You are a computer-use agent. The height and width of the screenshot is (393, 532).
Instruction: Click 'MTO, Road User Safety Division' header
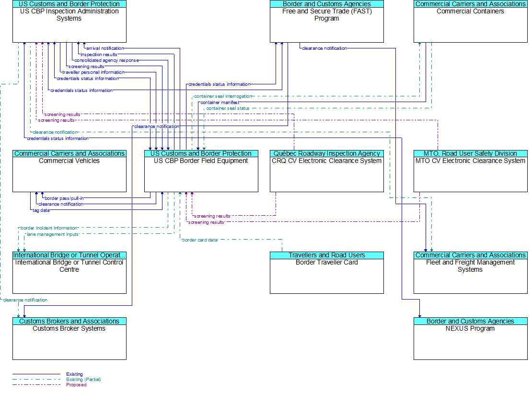click(471, 154)
